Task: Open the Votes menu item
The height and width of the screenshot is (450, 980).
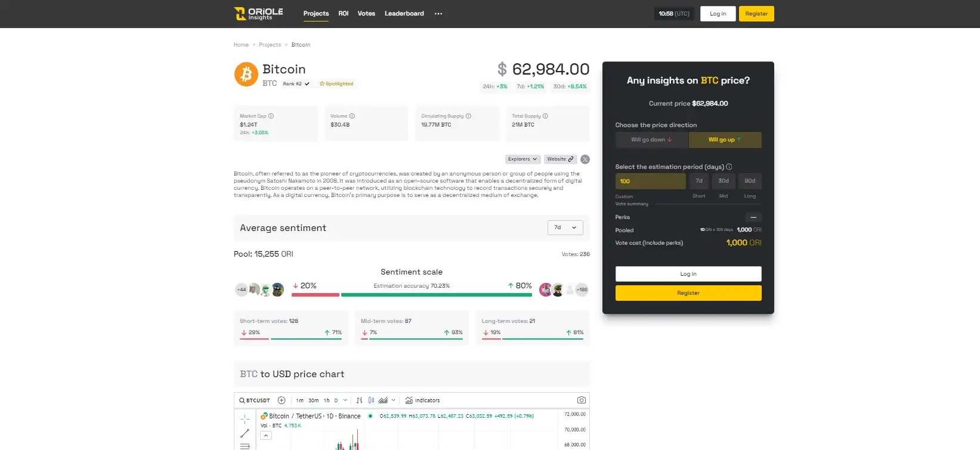Action: [x=366, y=14]
